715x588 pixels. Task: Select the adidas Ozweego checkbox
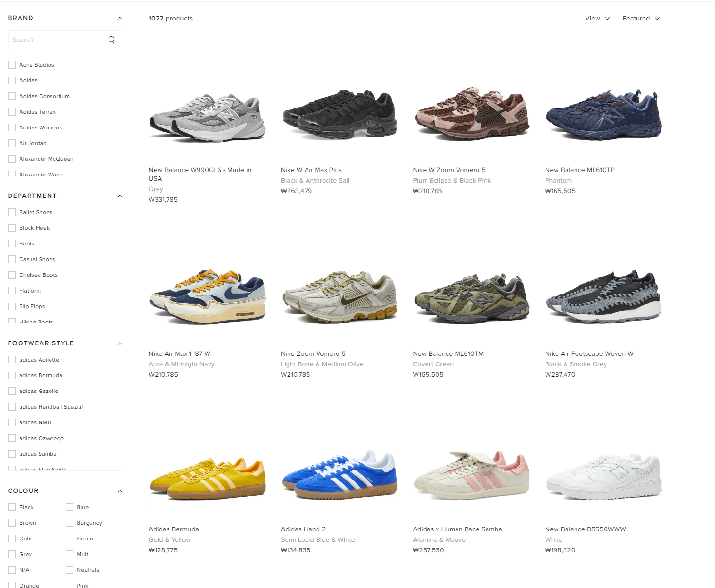(12, 438)
